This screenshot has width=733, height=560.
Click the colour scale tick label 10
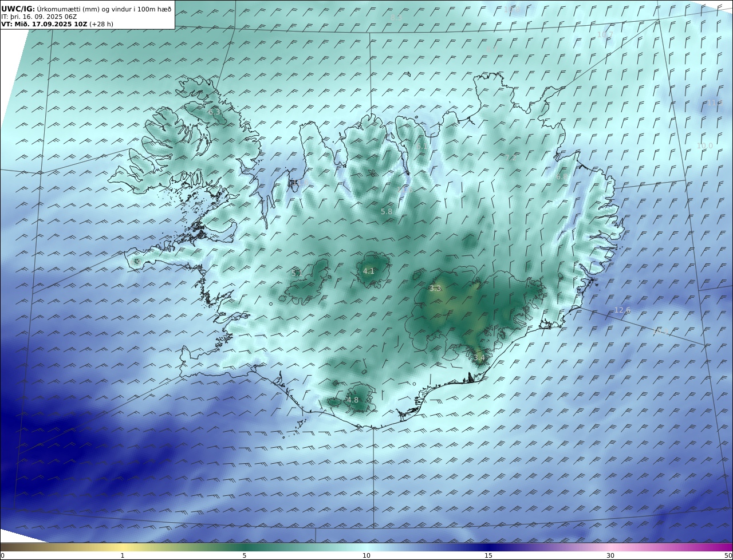(x=366, y=555)
